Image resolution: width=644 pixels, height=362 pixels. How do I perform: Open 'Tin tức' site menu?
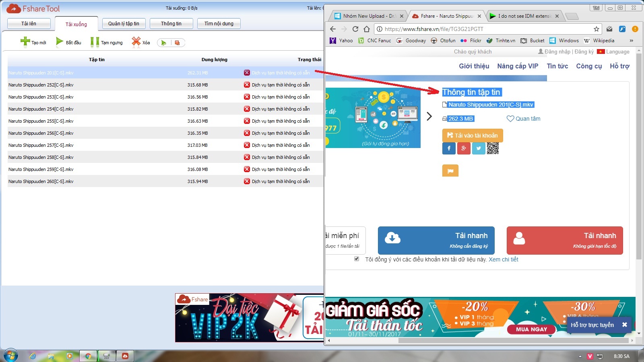[557, 66]
